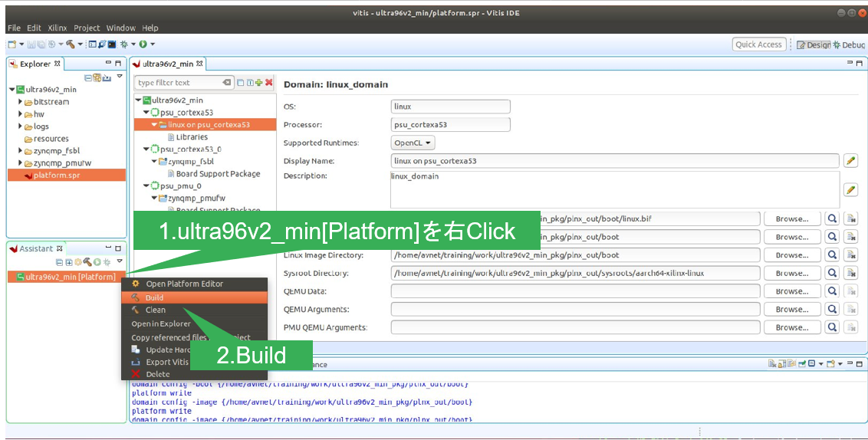Open the XSCT console toolbar icon
868x440 pixels.
(93, 44)
